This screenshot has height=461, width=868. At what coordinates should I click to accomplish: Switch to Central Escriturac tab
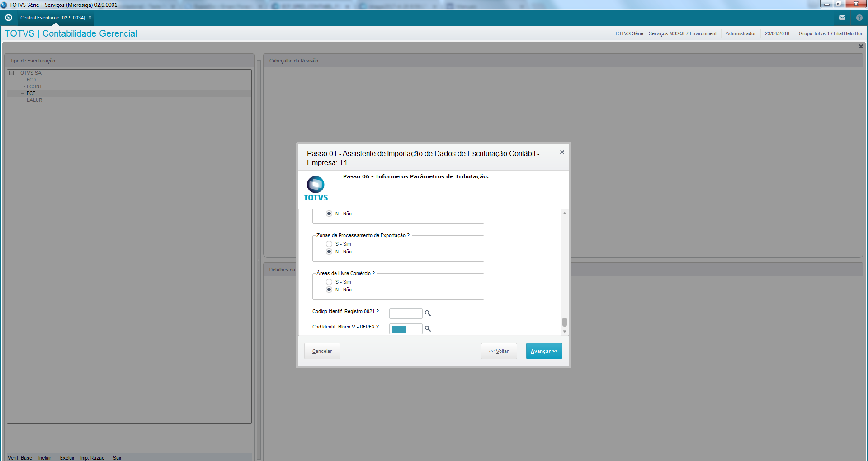click(52, 18)
